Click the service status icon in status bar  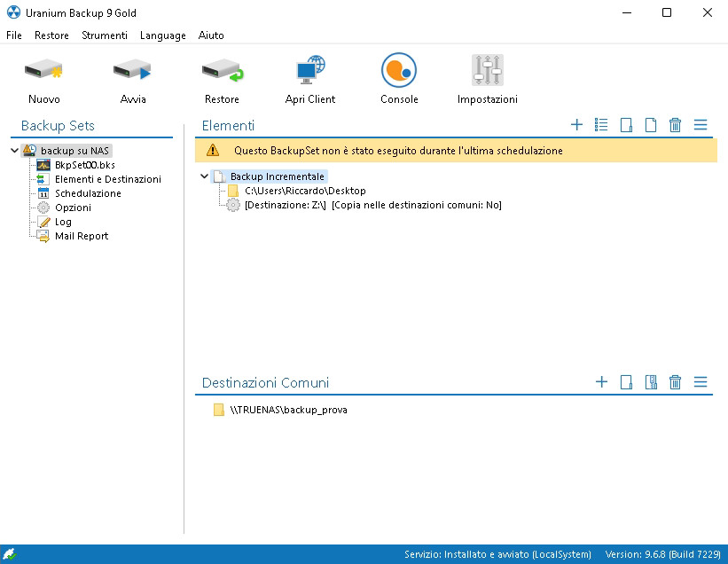9,554
